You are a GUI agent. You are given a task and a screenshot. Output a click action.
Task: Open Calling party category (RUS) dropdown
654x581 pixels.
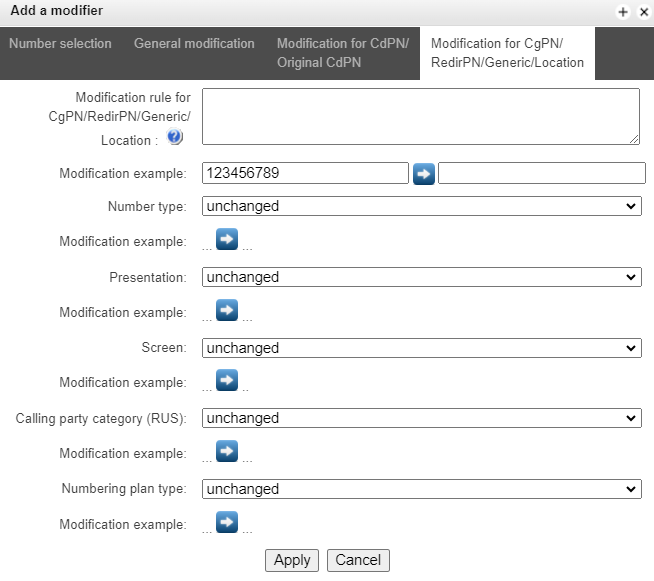420,418
